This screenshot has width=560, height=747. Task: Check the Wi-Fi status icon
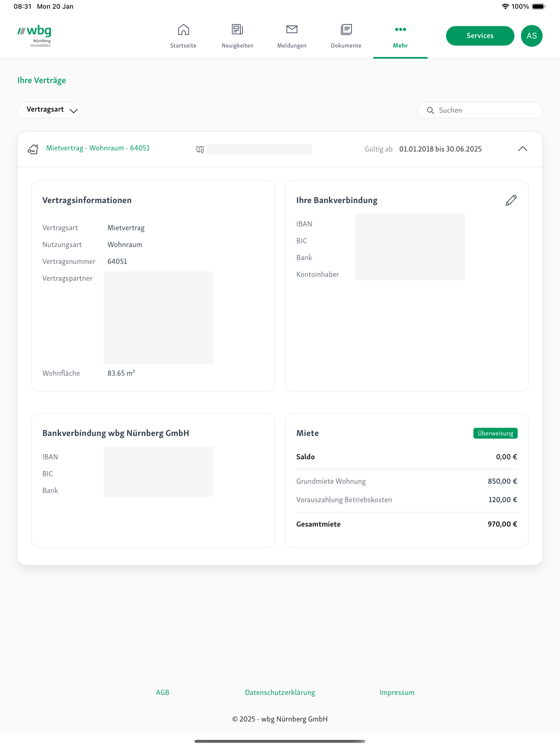coord(505,7)
